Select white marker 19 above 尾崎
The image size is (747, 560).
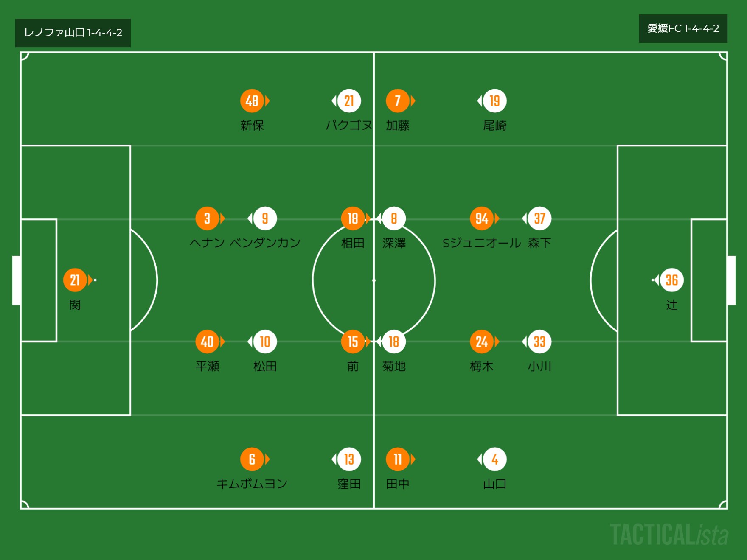coord(494,101)
